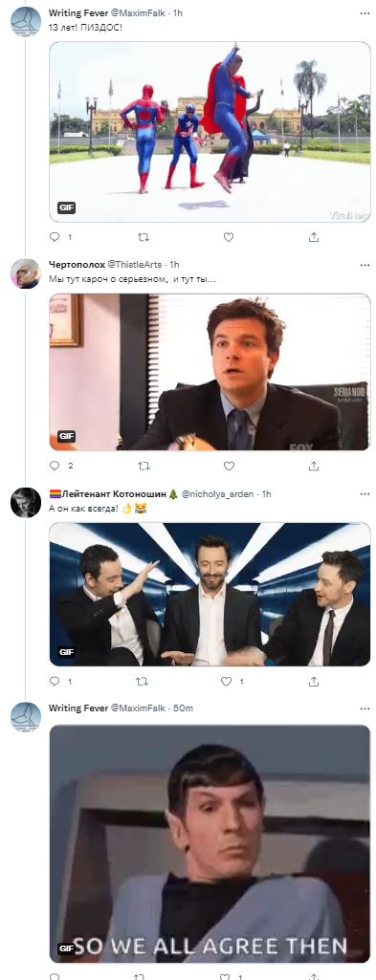Share Чертополох's office man GIF tweet
376x980 pixels.
point(314,466)
